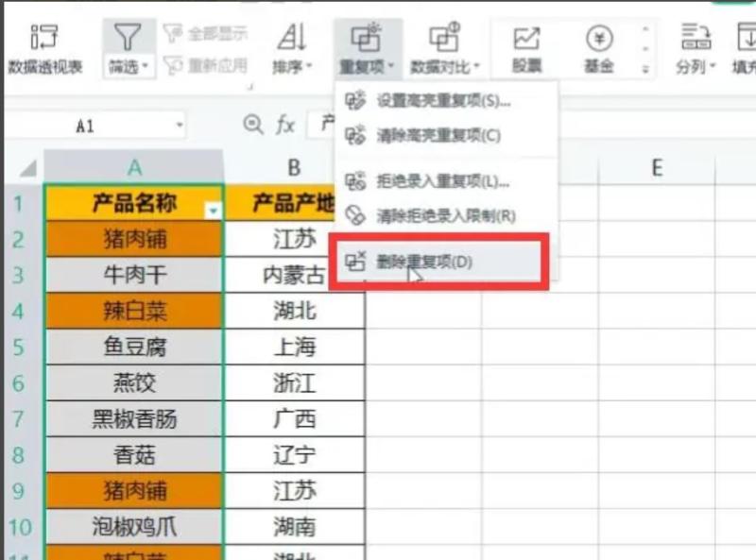Select row 5 header
Screen dimensions: 756x560
coord(18,347)
